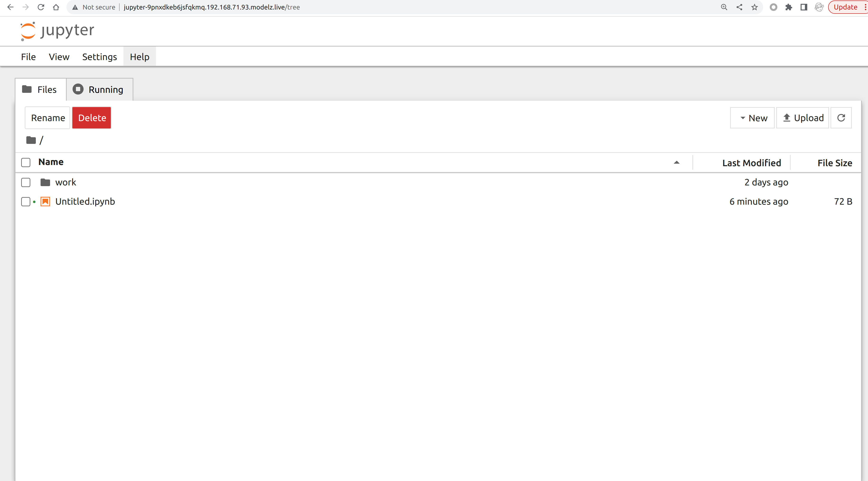Click the Rename button

48,117
